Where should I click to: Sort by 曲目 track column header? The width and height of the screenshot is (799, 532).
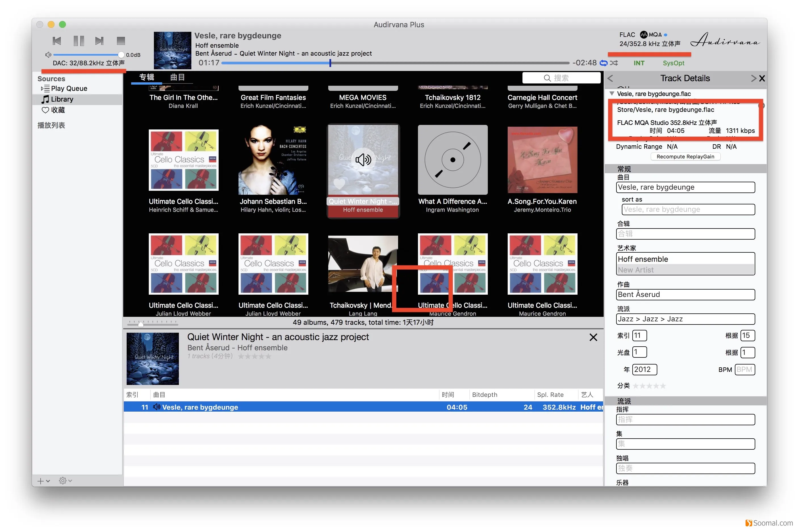(x=294, y=395)
